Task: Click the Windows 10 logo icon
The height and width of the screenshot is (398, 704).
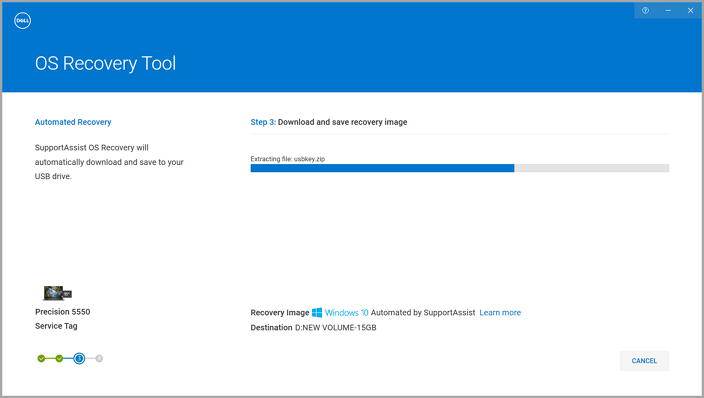Action: (317, 313)
